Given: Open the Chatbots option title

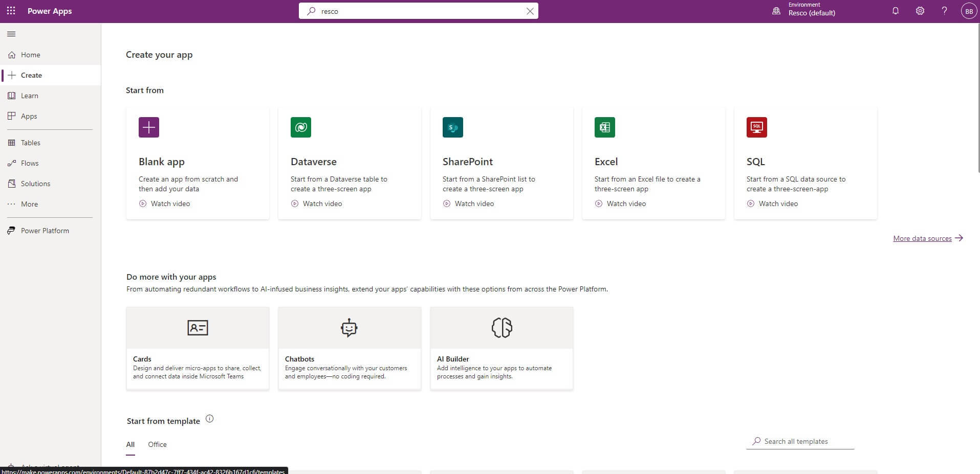Looking at the screenshot, I should pyautogui.click(x=300, y=359).
